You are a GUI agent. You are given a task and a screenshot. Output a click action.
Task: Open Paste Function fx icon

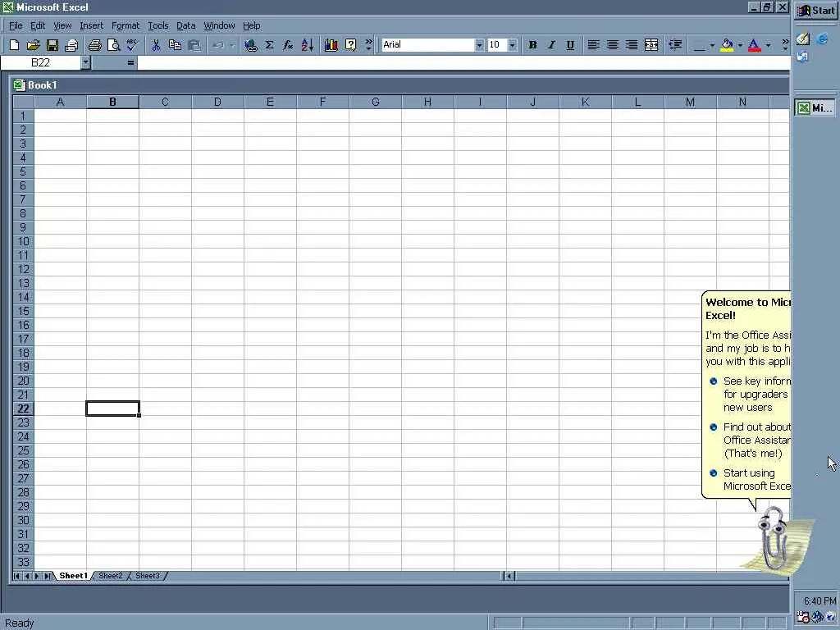point(288,45)
